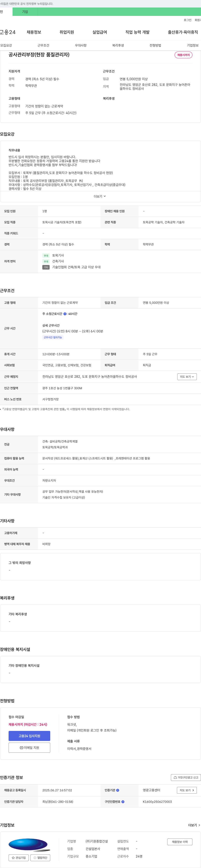Click the 광주 1호선 농성 1번출구 300M text

click(x=62, y=388)
